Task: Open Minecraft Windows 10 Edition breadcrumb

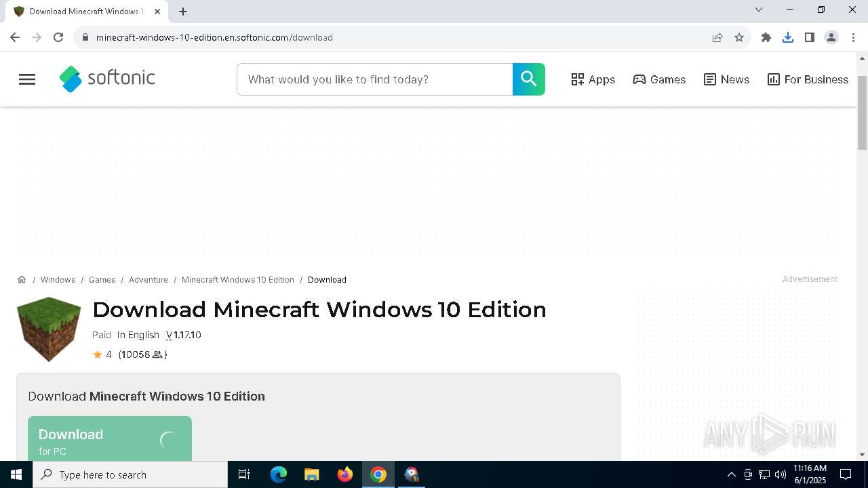Action: (x=238, y=279)
